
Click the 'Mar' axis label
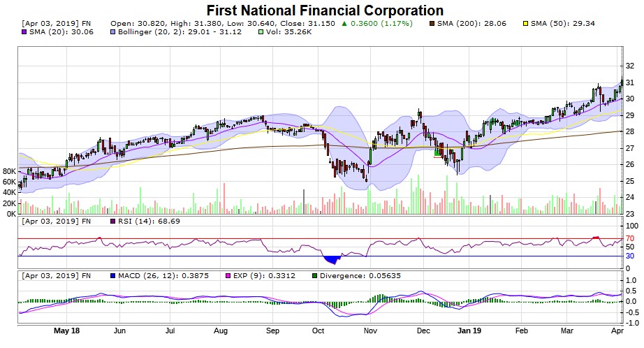pos(567,331)
